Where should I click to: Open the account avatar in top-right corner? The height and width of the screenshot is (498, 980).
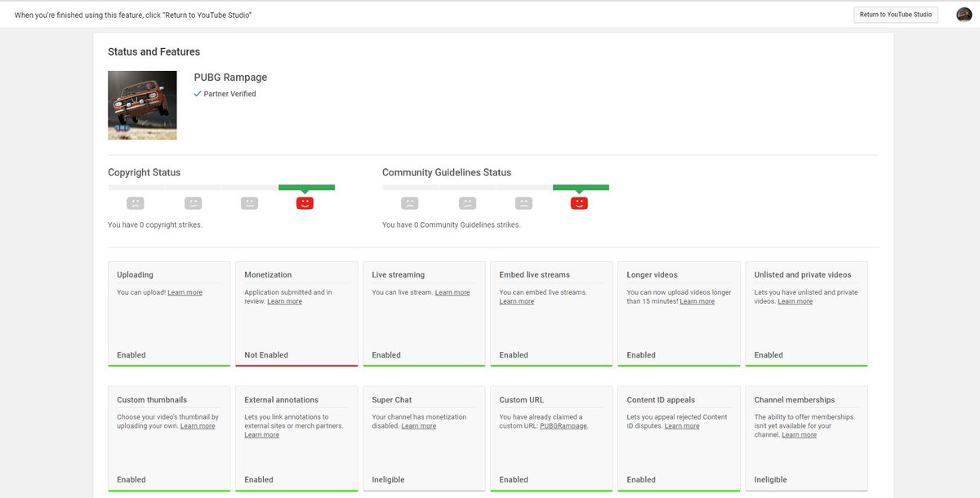[x=964, y=15]
